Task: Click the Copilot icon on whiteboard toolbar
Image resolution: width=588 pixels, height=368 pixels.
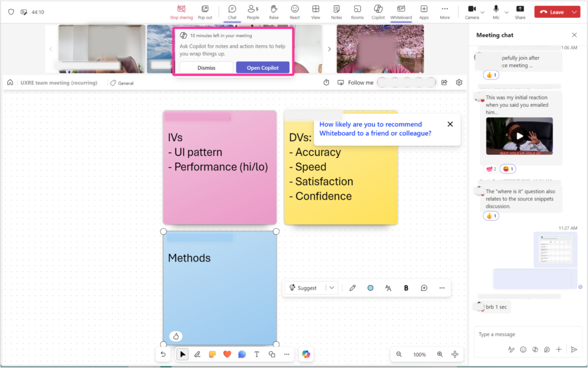Action: (x=306, y=354)
